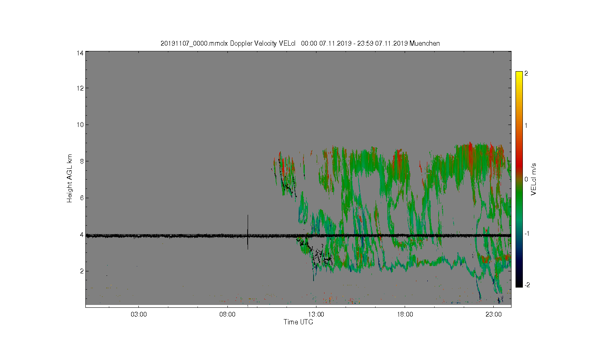Click the 03:00 time axis label
The height and width of the screenshot is (364, 607).
tap(139, 314)
